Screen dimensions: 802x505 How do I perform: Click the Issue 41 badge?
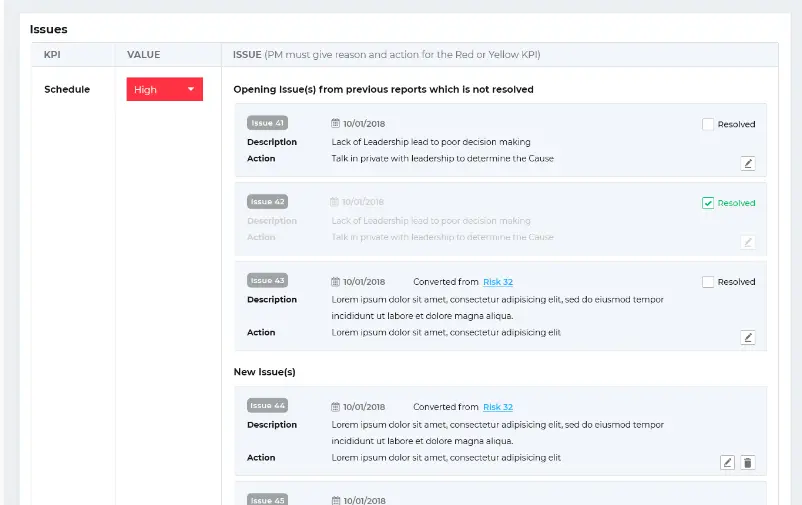[x=267, y=123]
